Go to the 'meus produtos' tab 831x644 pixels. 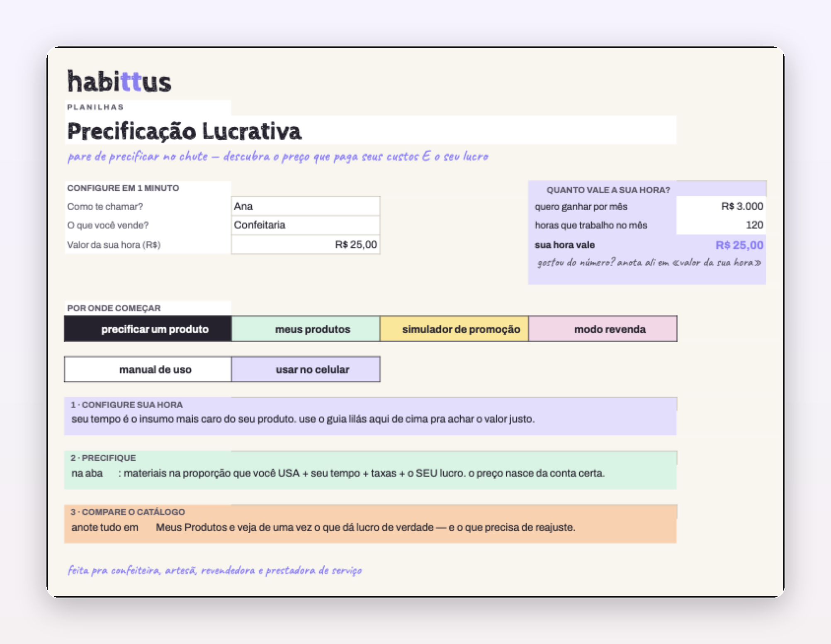point(306,329)
